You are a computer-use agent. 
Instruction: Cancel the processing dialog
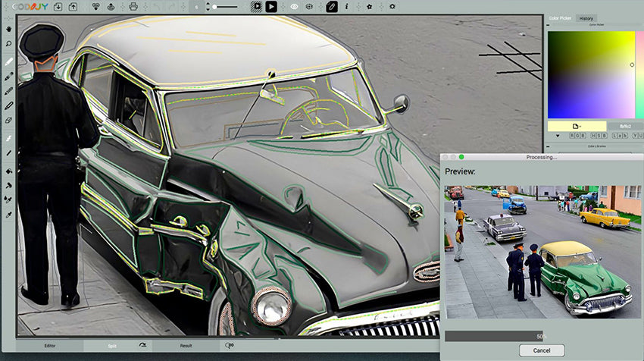point(541,350)
